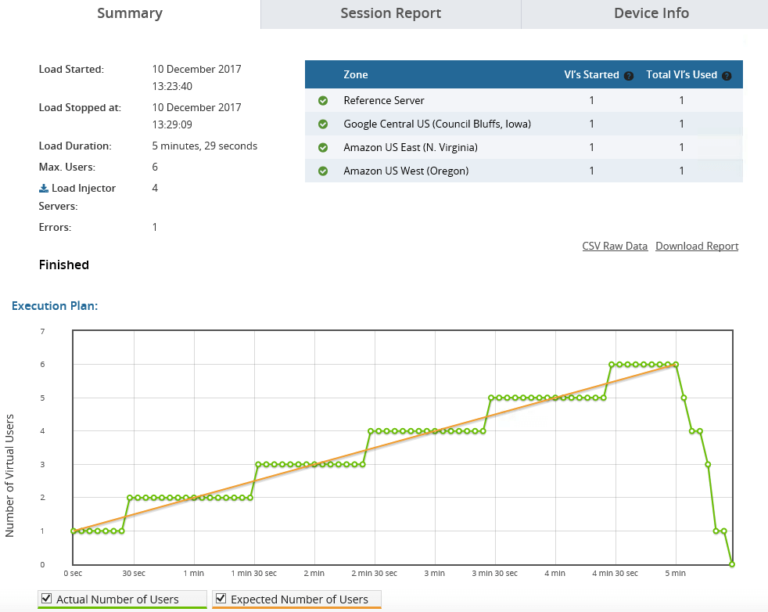The image size is (768, 612).
Task: Click the Reference Server green status icon
Action: click(323, 100)
